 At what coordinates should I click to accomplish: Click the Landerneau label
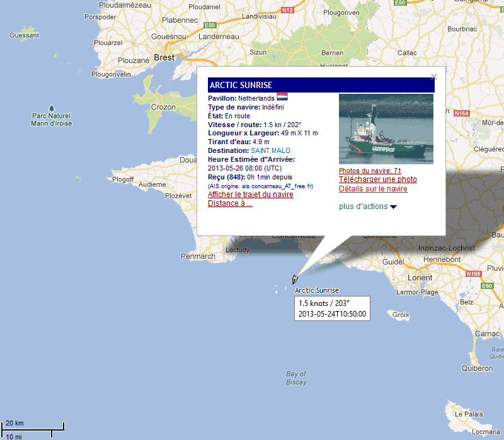tap(219, 37)
